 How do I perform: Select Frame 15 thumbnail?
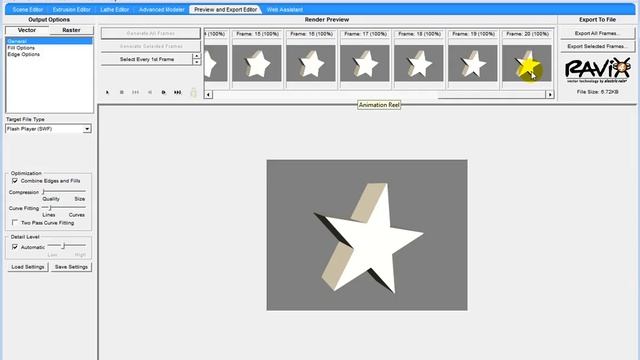pos(257,63)
